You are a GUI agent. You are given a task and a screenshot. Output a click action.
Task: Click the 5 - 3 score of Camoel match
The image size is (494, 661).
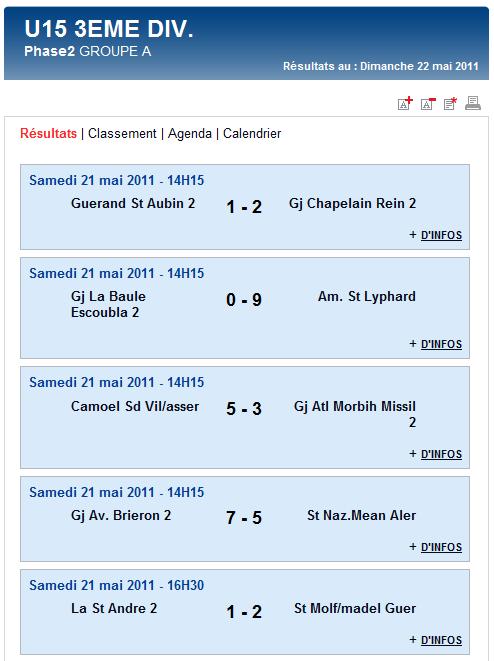(244, 408)
